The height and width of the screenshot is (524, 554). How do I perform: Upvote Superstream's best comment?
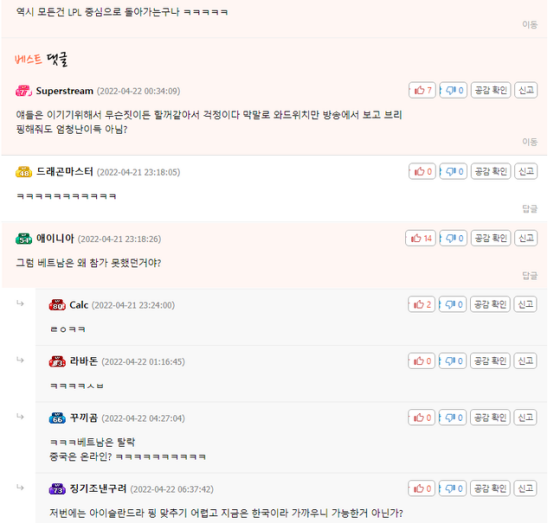[x=422, y=90]
